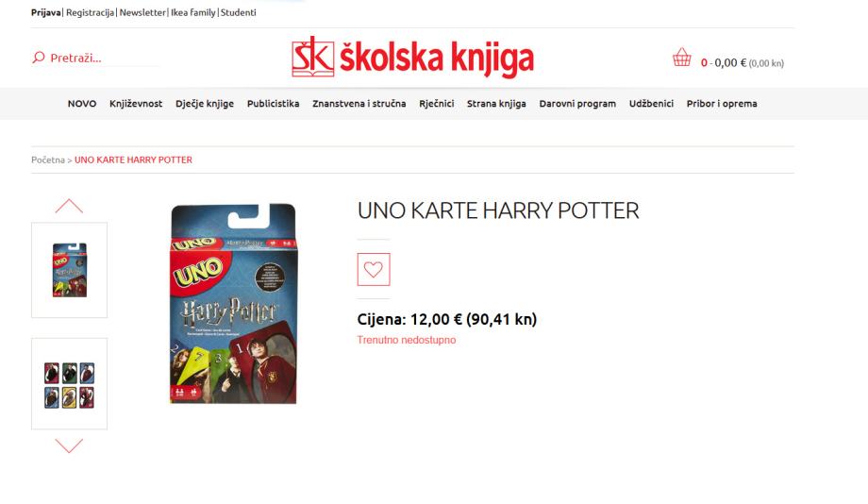Click the search magnifier icon
Screen dimensions: 868x504
pos(38,57)
